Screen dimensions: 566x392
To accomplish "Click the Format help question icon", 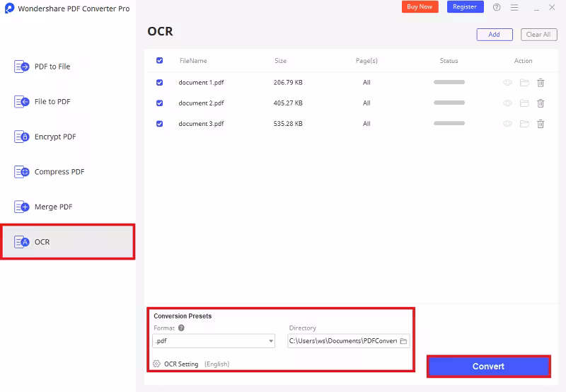I will [x=181, y=328].
